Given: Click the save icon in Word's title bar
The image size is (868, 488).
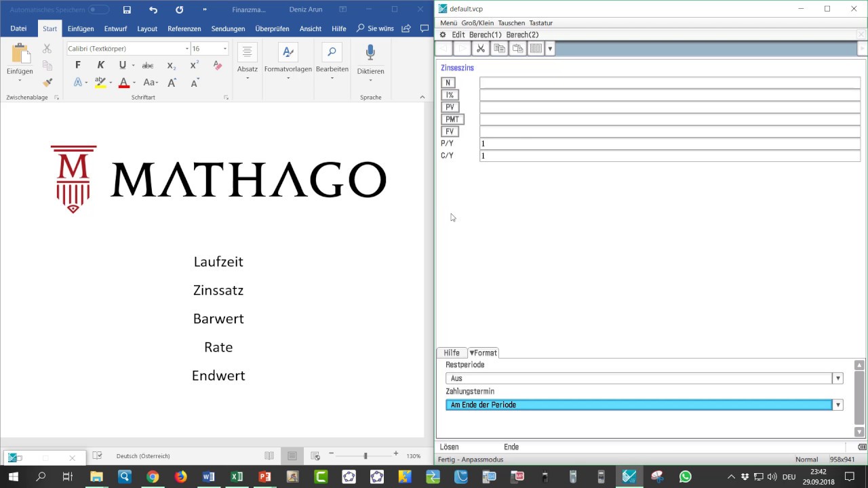Looking at the screenshot, I should [x=127, y=9].
